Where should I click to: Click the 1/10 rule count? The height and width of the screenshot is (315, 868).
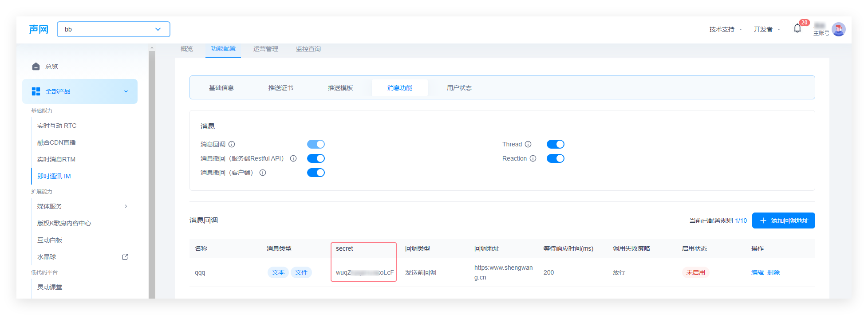pyautogui.click(x=741, y=220)
